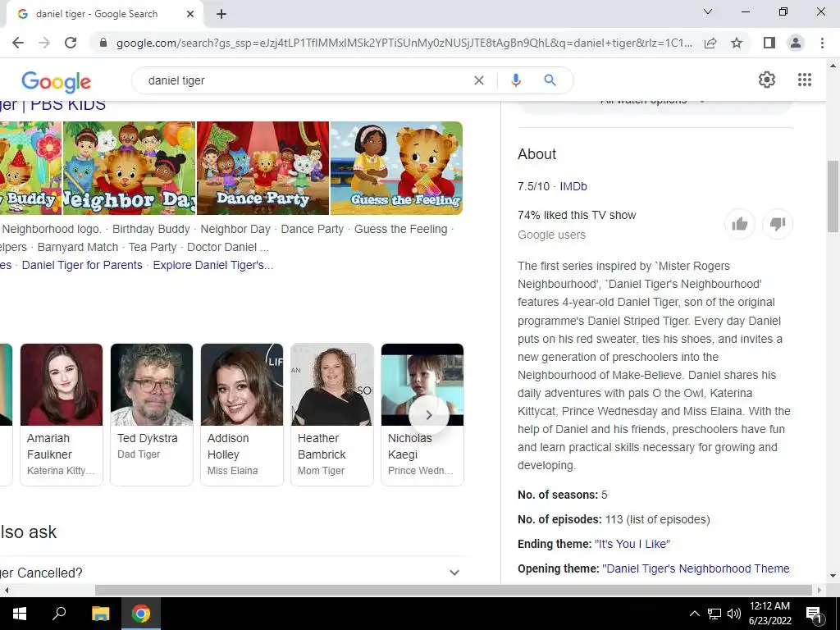Open "It's You I Like" ending theme link
The height and width of the screenshot is (630, 840).
(x=632, y=544)
